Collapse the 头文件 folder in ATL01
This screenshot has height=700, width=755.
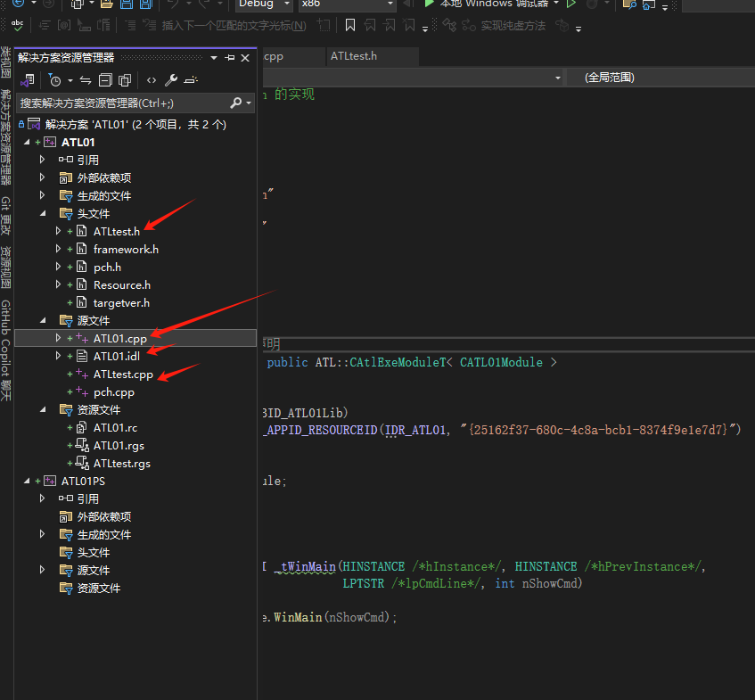(43, 213)
